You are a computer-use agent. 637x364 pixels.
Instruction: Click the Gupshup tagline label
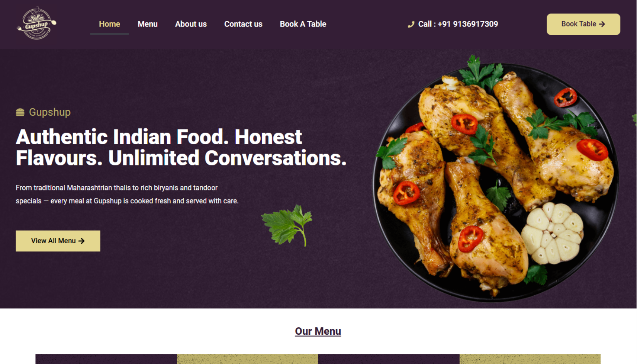[50, 112]
